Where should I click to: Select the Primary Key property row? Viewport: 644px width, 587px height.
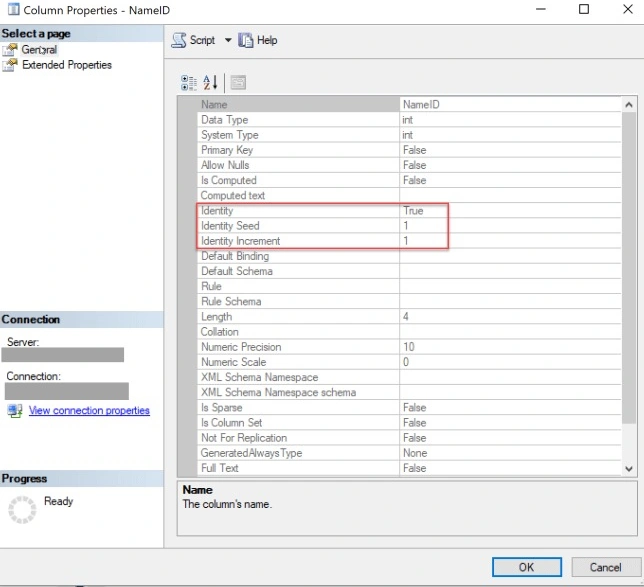coord(409,150)
